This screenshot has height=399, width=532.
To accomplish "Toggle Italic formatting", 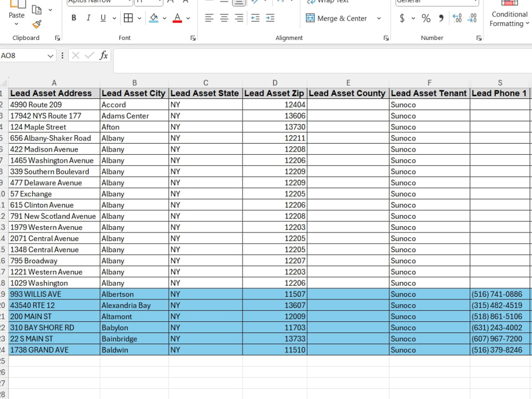I will pos(88,18).
